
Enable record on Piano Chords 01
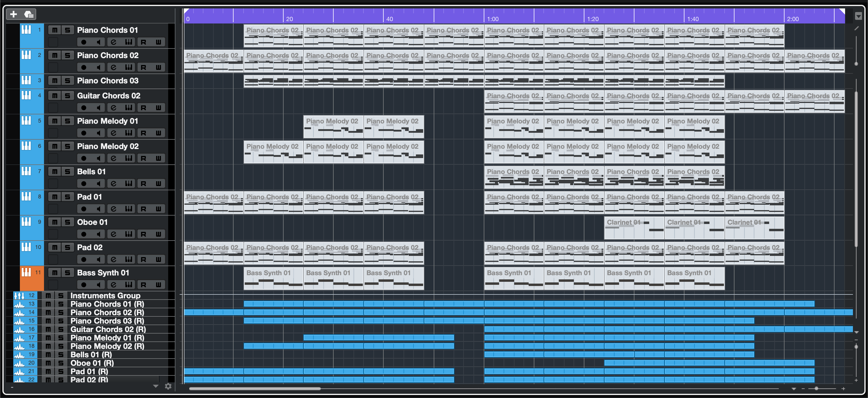[83, 42]
